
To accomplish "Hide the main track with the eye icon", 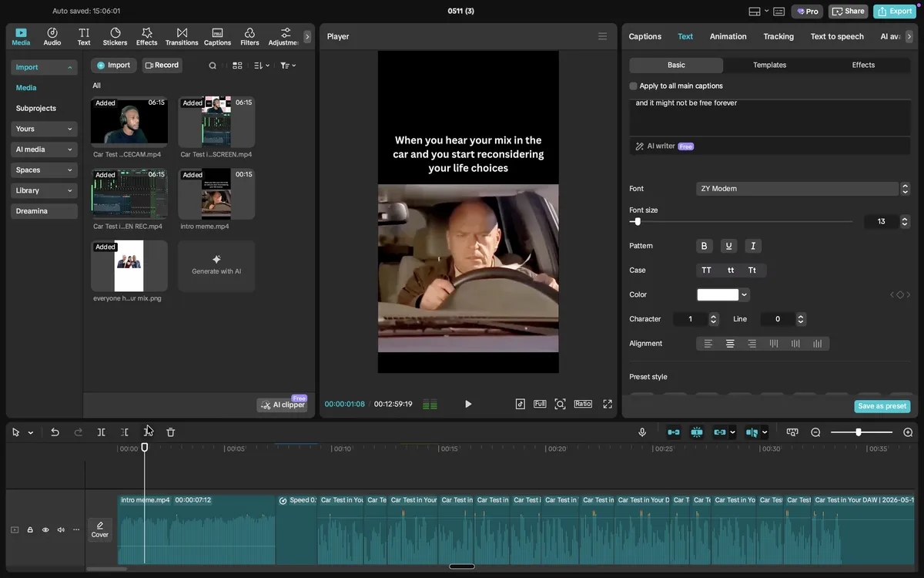I will 45,529.
